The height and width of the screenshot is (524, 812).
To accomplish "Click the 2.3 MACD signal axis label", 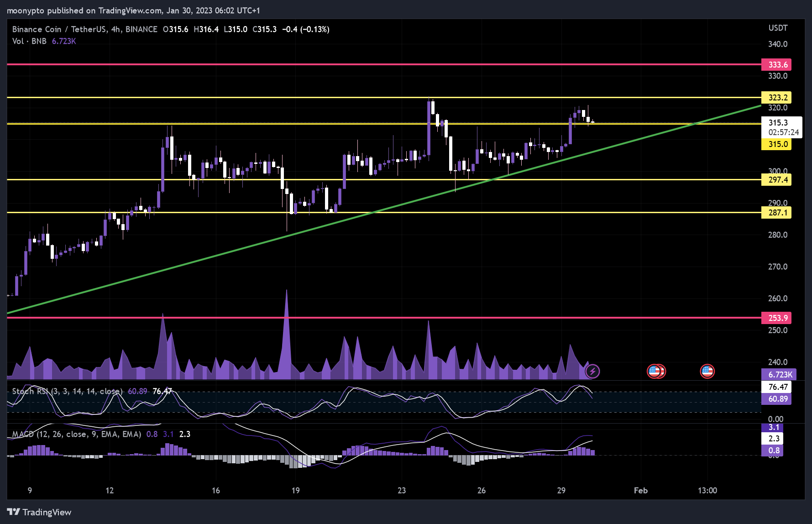I will point(773,439).
